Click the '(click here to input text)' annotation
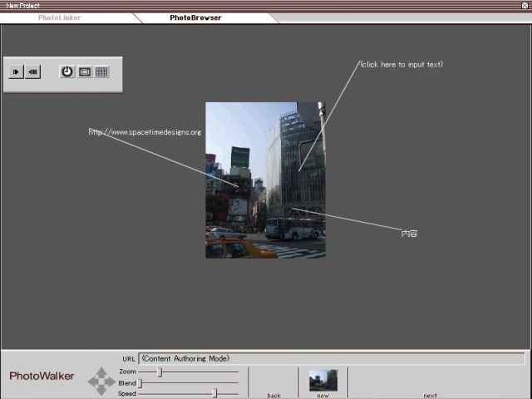The height and width of the screenshot is (399, 532). click(401, 65)
